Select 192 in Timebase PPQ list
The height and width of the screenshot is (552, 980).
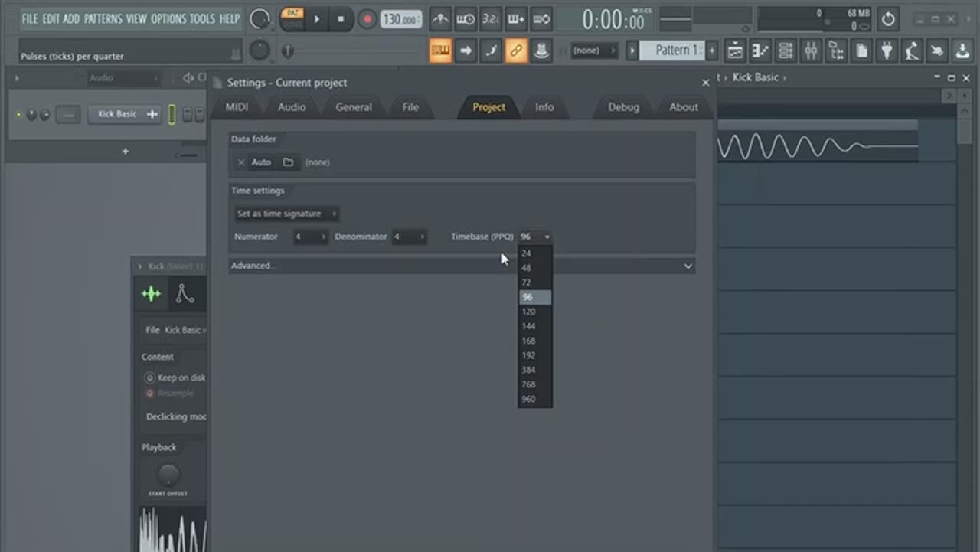(528, 355)
